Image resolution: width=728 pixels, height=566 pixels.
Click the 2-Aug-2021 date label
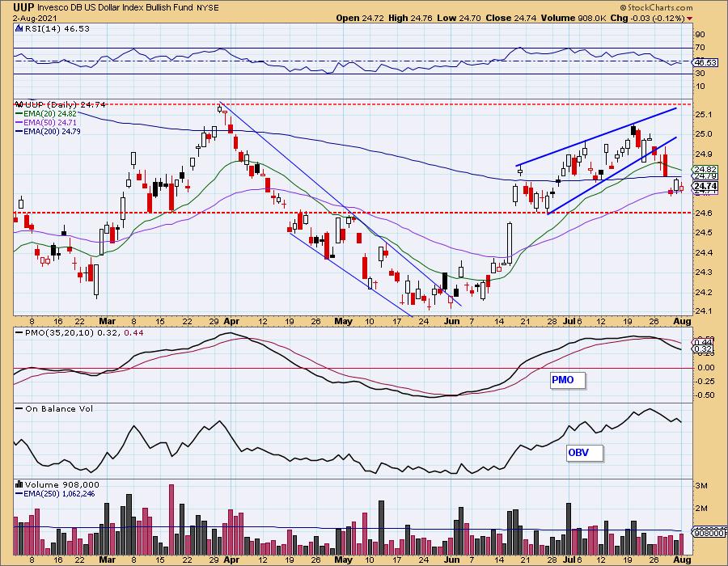(x=36, y=19)
